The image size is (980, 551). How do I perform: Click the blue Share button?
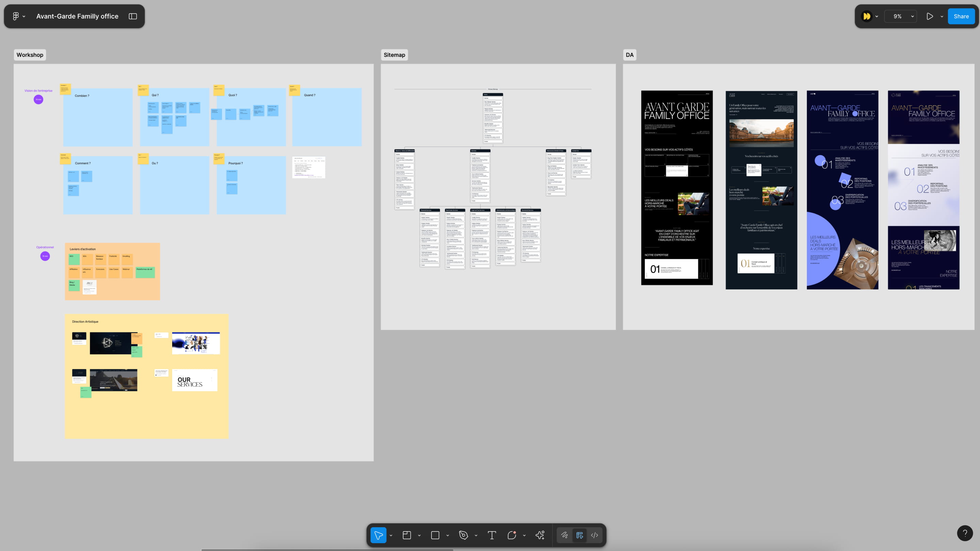click(x=961, y=16)
